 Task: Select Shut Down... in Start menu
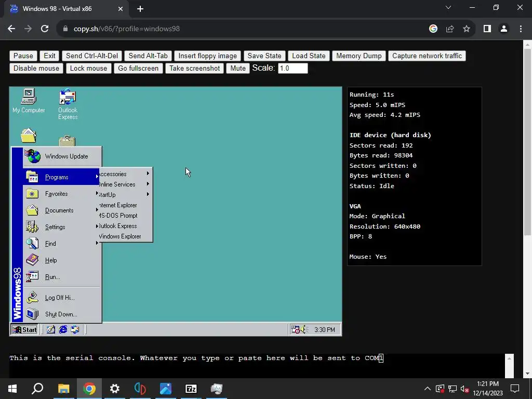(61, 314)
